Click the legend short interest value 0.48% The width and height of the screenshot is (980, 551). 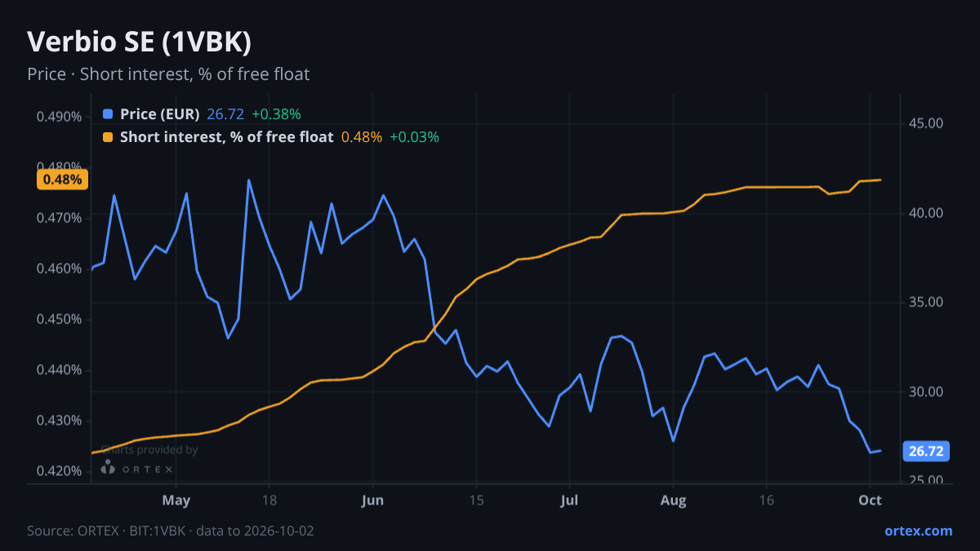coord(362,137)
